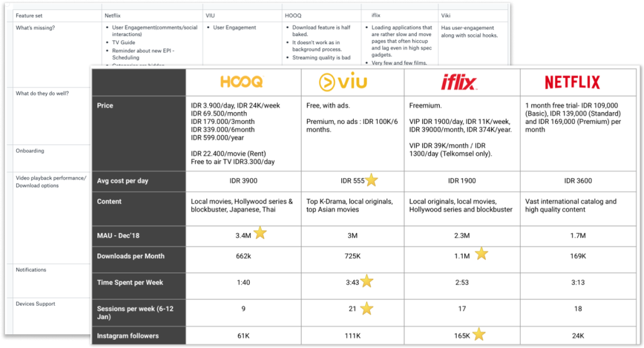The width and height of the screenshot is (644, 348).
Task: Select the Content row label
Action: pos(109,202)
